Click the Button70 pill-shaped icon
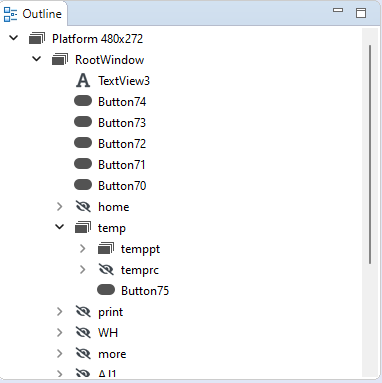The width and height of the screenshot is (382, 383). click(x=83, y=185)
